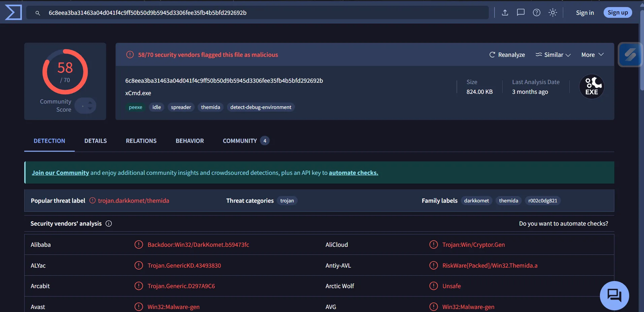Click the upload file icon
This screenshot has height=312, width=644.
click(x=505, y=12)
